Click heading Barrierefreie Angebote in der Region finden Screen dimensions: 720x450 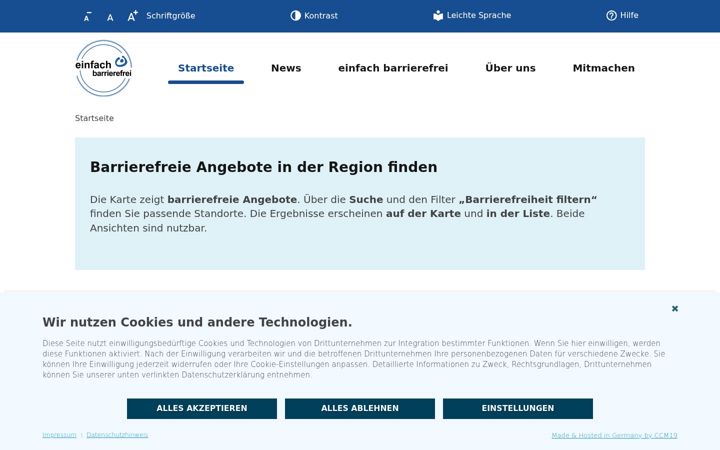[264, 167]
